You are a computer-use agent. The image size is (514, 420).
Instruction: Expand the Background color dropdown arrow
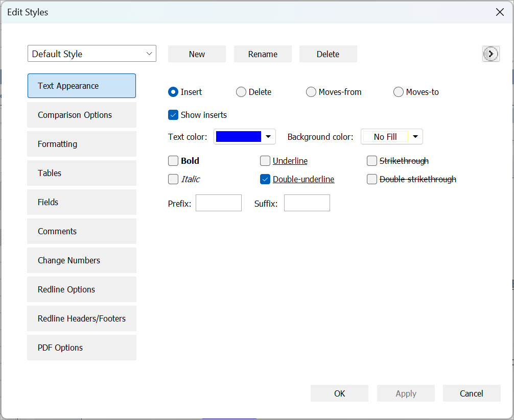click(x=415, y=136)
